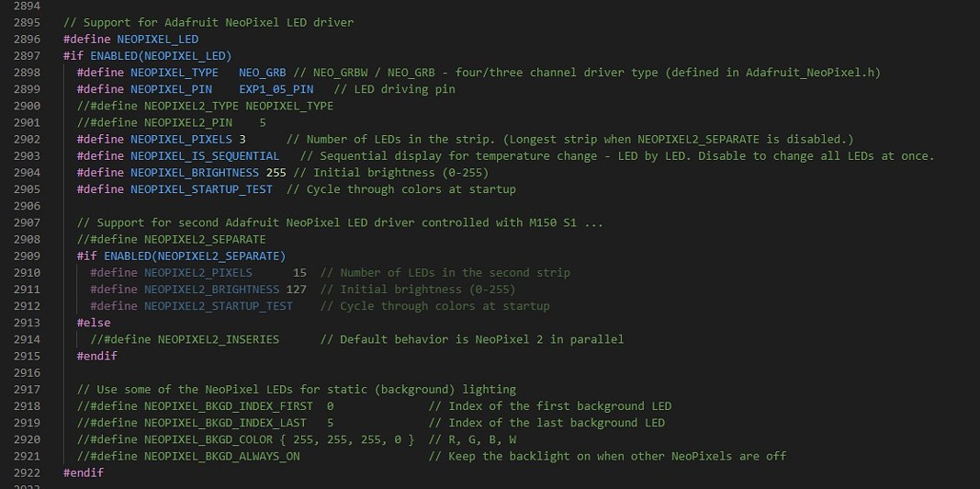The height and width of the screenshot is (489, 980).
Task: Click the #if ENABLED(NEOPIXEL2_SEPARATE) line
Action: pos(181,256)
